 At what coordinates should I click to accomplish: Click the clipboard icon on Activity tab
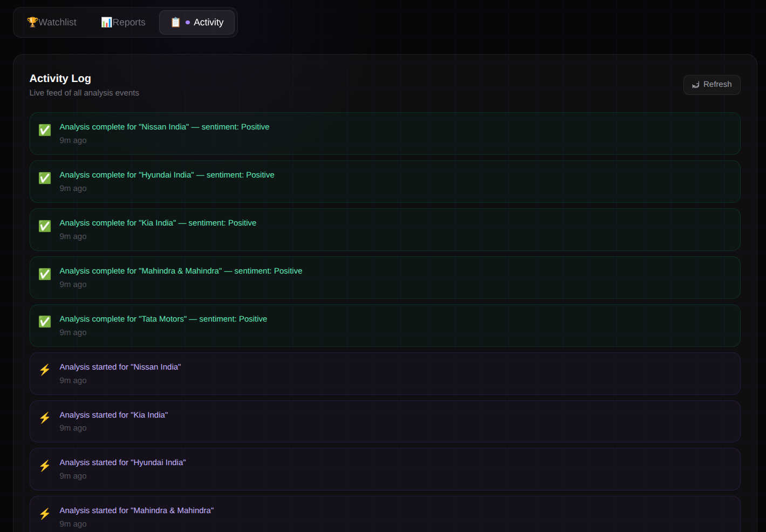pos(175,22)
